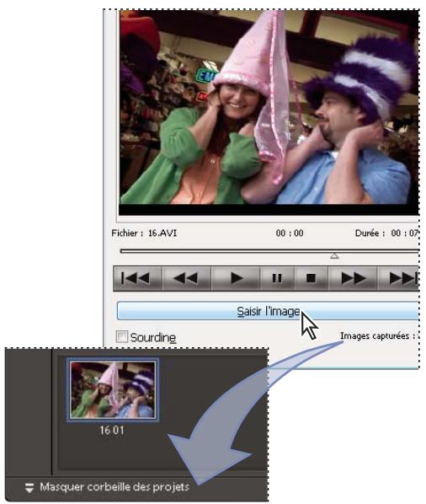Rewind the video clip
426x504 pixels.
tap(187, 278)
